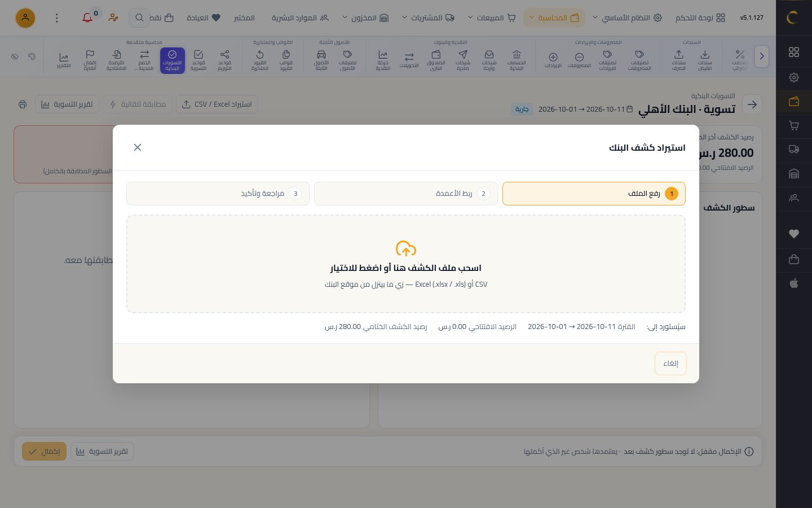
Task: Open سندات الصرف in the ribbon
Action: [679, 60]
